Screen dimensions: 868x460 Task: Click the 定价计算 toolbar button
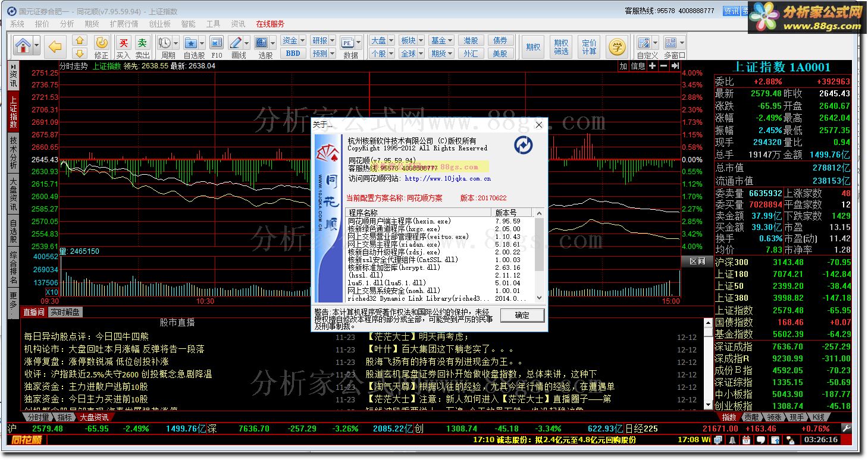tap(589, 47)
